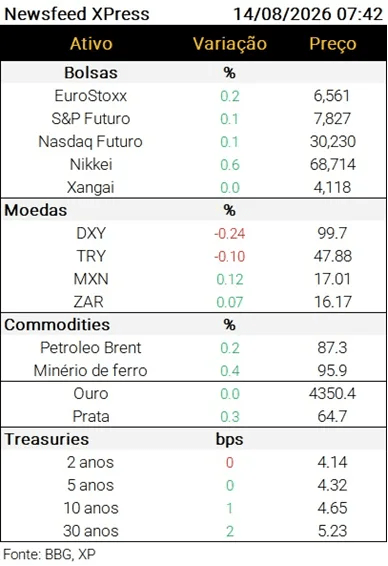Select the Bolsas section heading
The height and width of the screenshot is (566, 388).
pos(91,73)
